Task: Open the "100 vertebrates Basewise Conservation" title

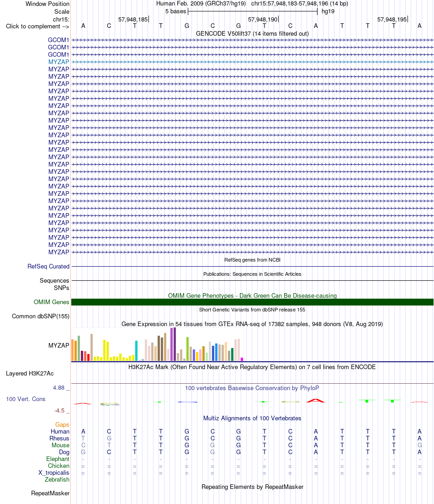Action: [x=252, y=388]
